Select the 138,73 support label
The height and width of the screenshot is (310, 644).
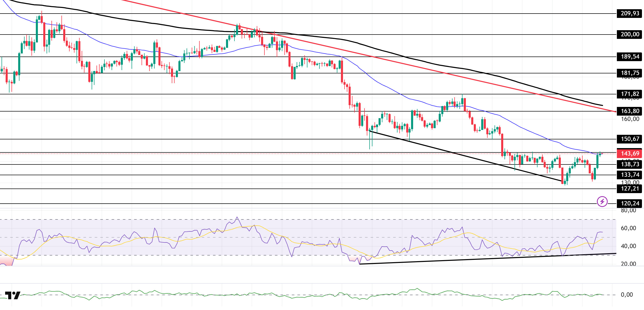coord(630,164)
